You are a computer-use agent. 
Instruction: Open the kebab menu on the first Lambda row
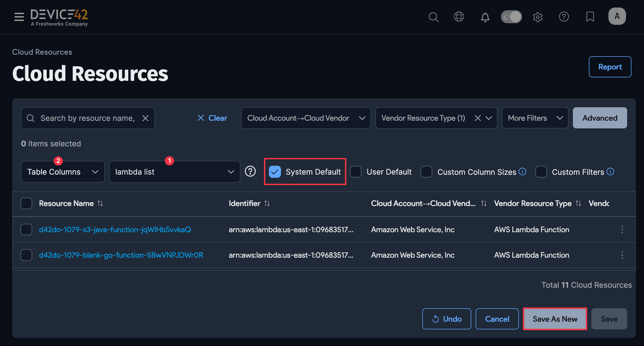[x=622, y=229]
